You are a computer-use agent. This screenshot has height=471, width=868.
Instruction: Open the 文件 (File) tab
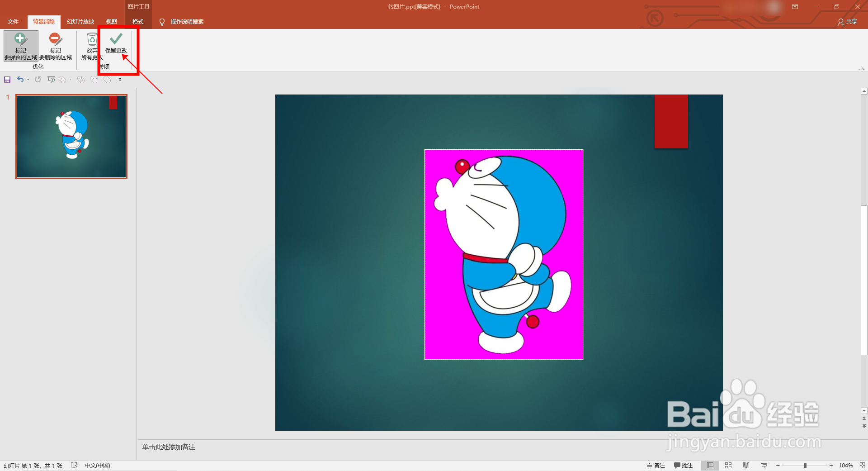(13, 22)
